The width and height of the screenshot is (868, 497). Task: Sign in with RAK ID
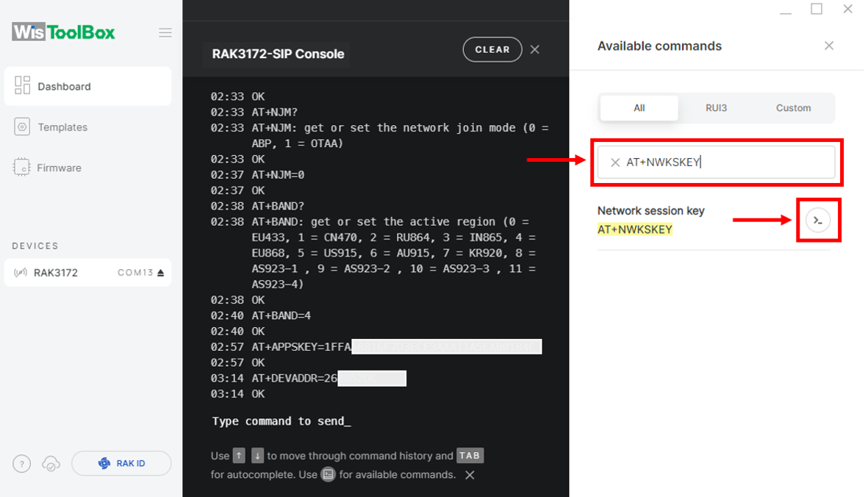click(121, 463)
